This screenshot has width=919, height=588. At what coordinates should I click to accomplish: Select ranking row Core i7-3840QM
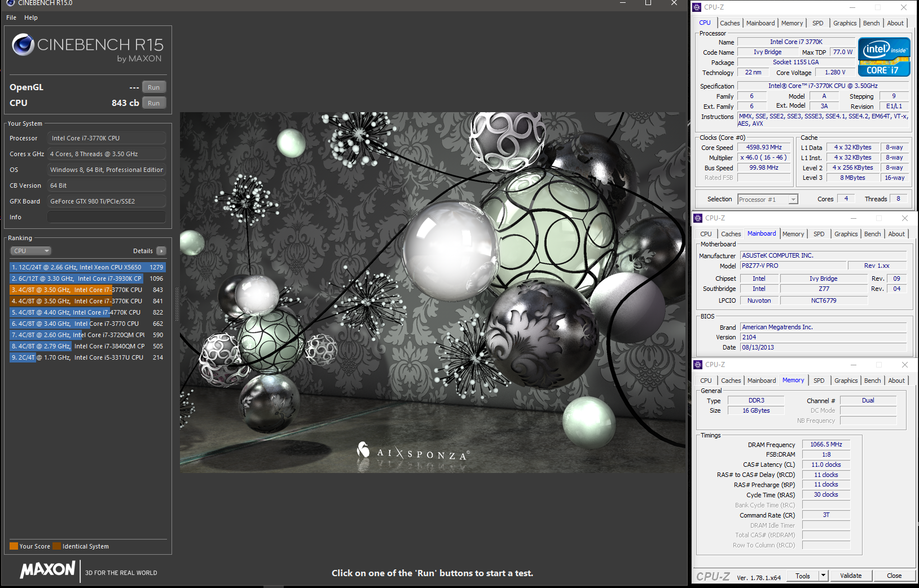(87, 346)
